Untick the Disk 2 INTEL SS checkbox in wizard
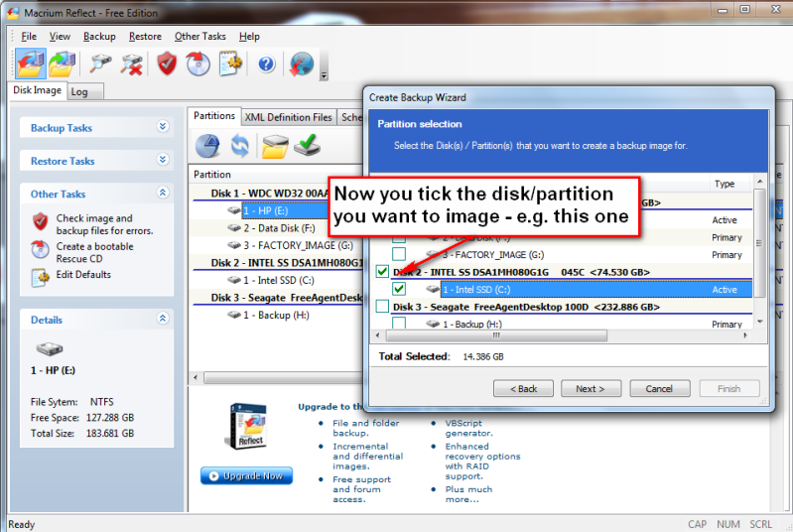793x532 pixels. (x=382, y=272)
